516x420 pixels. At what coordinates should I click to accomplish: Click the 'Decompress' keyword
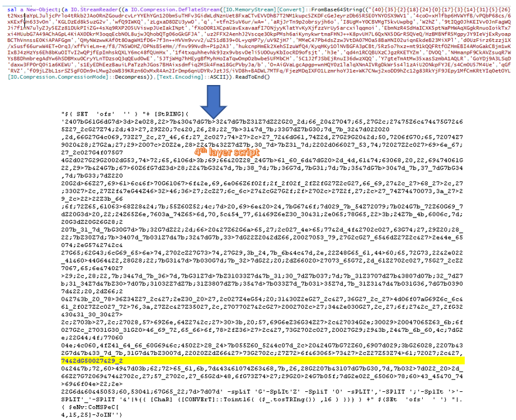pos(130,77)
